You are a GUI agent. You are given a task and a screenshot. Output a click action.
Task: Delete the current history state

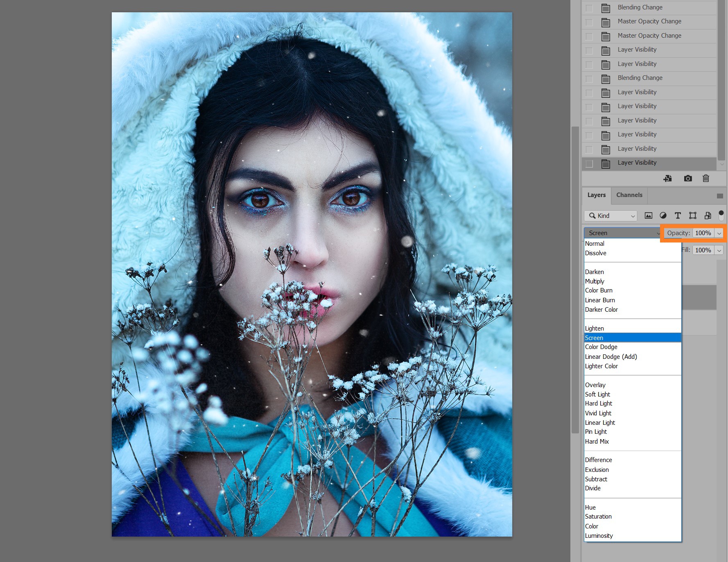pyautogui.click(x=705, y=179)
